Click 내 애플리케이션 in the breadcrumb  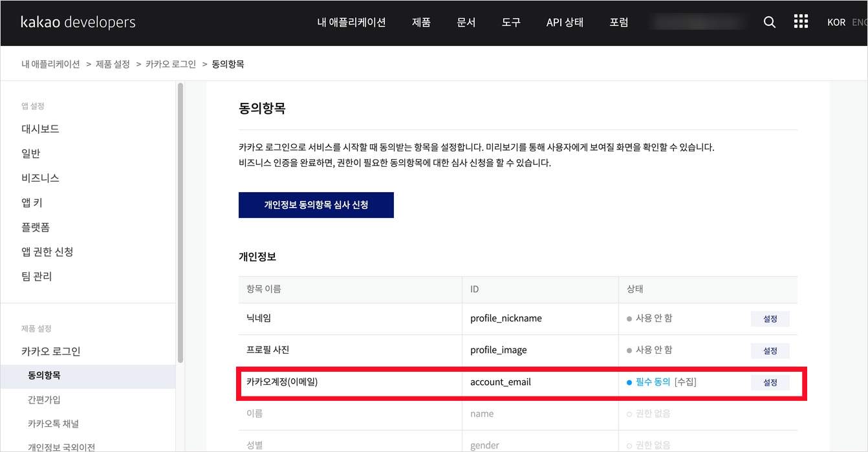click(50, 64)
